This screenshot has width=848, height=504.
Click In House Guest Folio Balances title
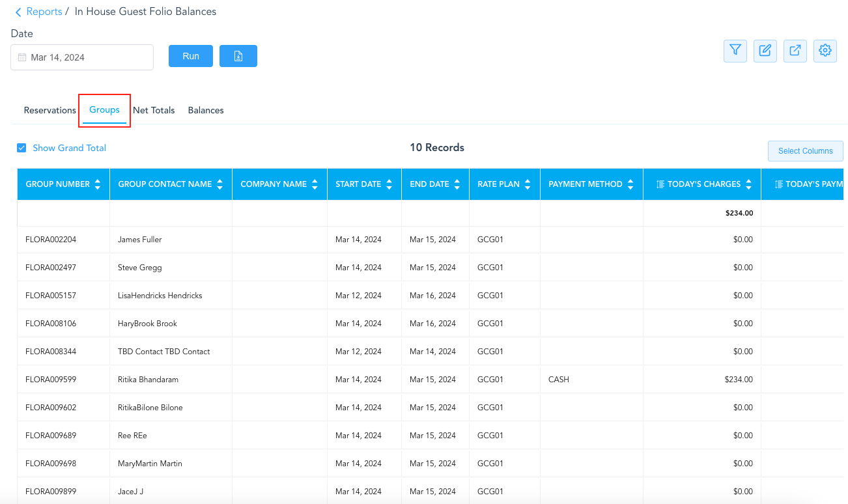[x=146, y=12]
